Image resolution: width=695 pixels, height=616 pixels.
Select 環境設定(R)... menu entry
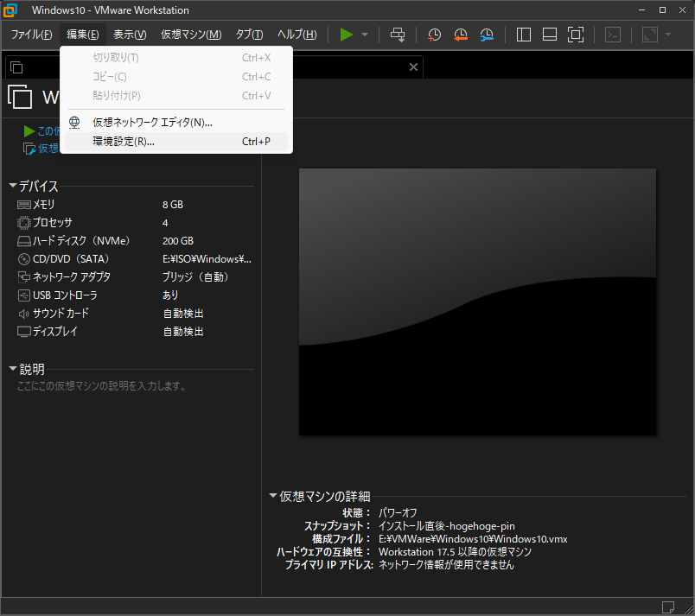[x=176, y=142]
